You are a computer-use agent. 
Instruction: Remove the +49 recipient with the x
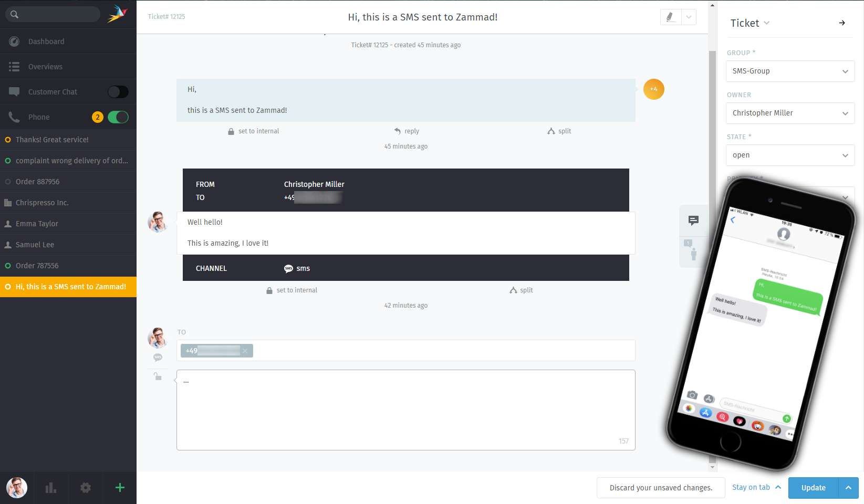[x=245, y=351]
